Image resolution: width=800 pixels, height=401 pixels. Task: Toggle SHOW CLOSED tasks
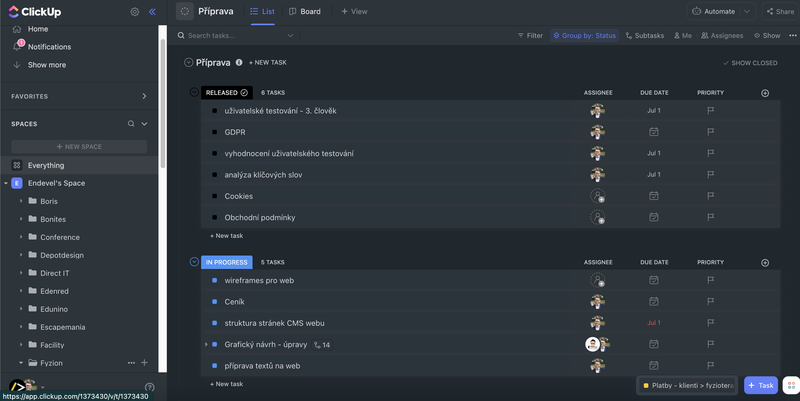pos(750,63)
